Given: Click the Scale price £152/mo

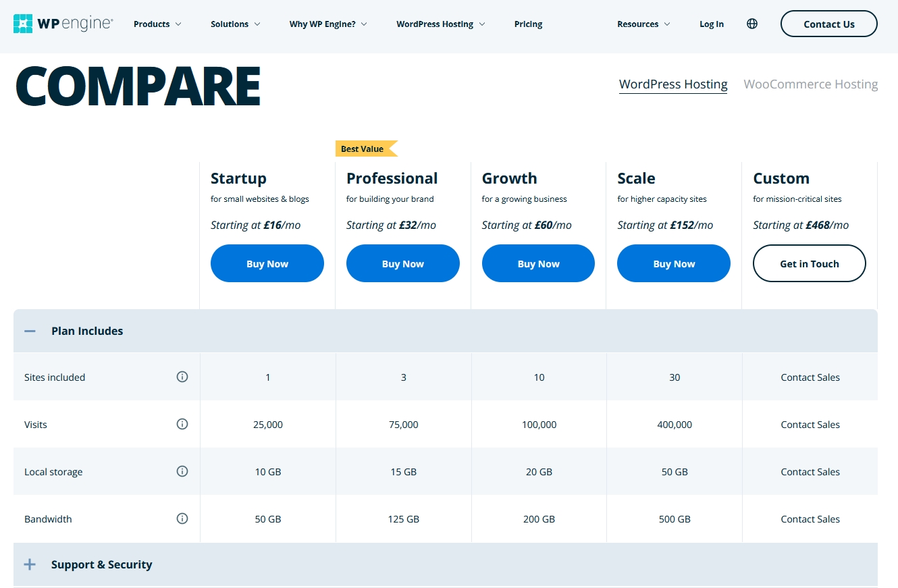Looking at the screenshot, I should (x=691, y=225).
